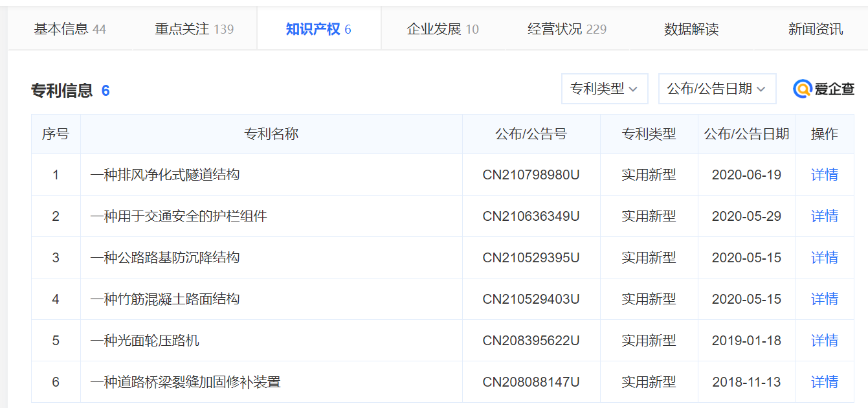Click 详情 for 一种公路路基防沉降结构

click(824, 258)
